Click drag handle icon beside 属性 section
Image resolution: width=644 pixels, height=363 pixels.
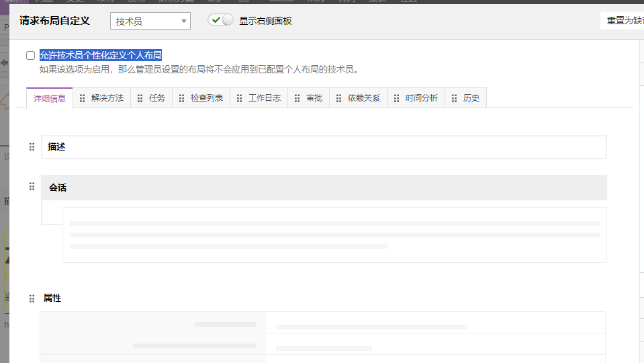pos(32,298)
